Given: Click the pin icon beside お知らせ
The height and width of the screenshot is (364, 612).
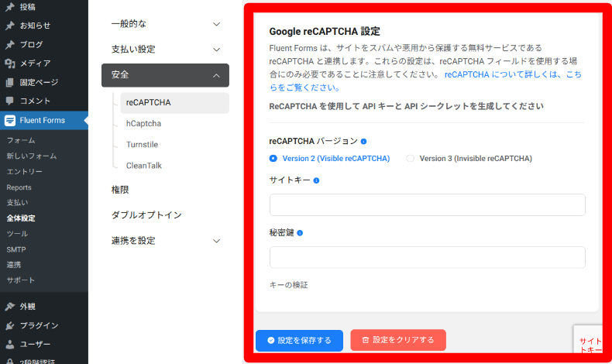Looking at the screenshot, I should pyautogui.click(x=10, y=26).
